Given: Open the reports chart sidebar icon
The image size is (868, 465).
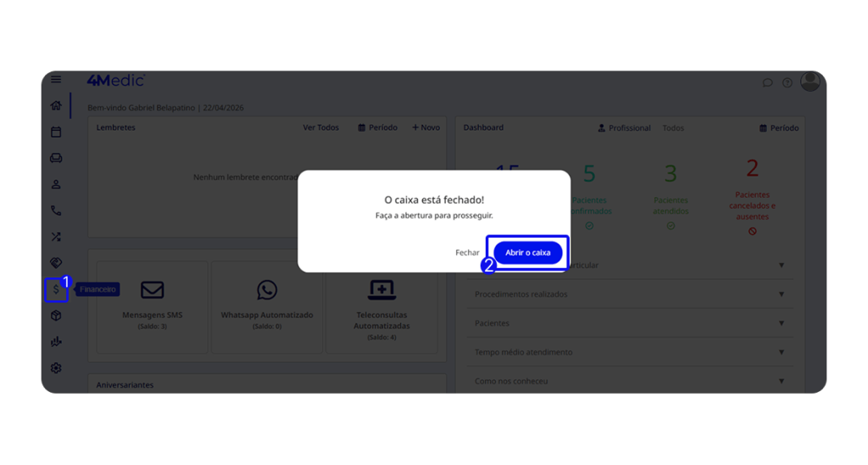Looking at the screenshot, I should tap(56, 342).
